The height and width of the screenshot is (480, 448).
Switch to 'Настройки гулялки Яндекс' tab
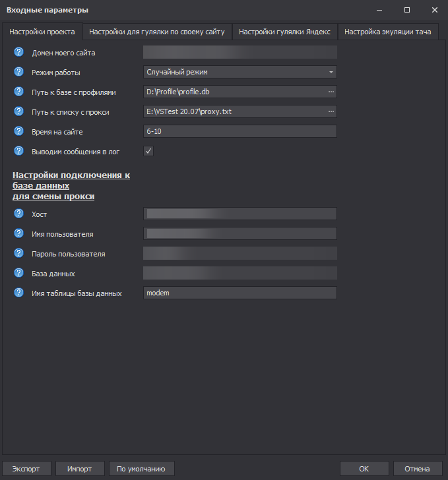(x=284, y=31)
